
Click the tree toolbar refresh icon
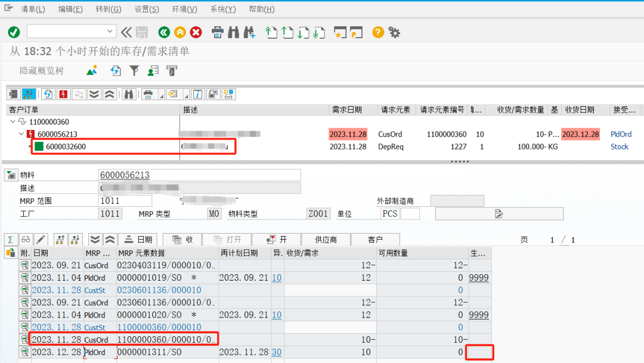[x=48, y=94]
